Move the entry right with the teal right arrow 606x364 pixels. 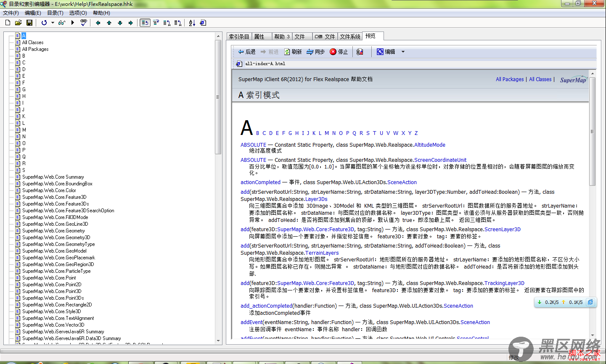click(130, 23)
